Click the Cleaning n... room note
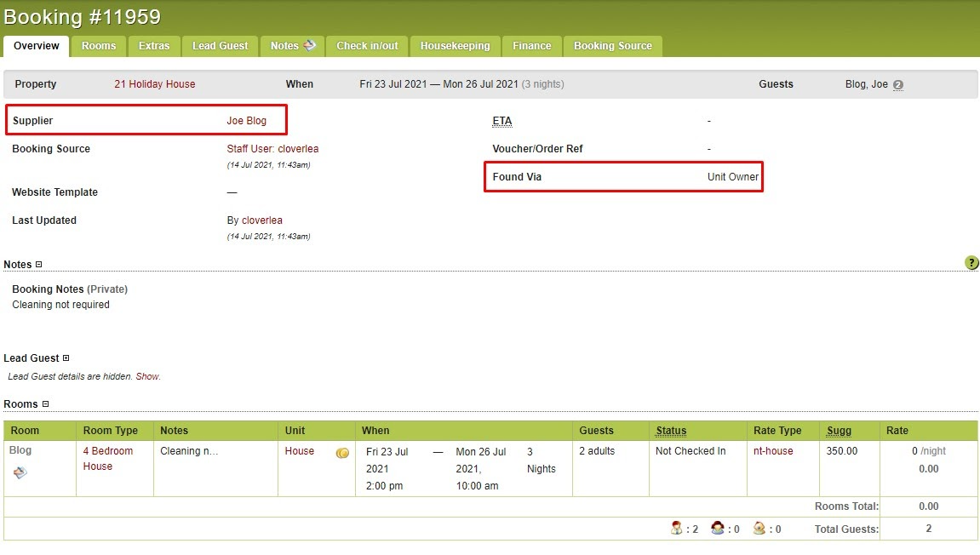This screenshot has height=555, width=980. (189, 450)
